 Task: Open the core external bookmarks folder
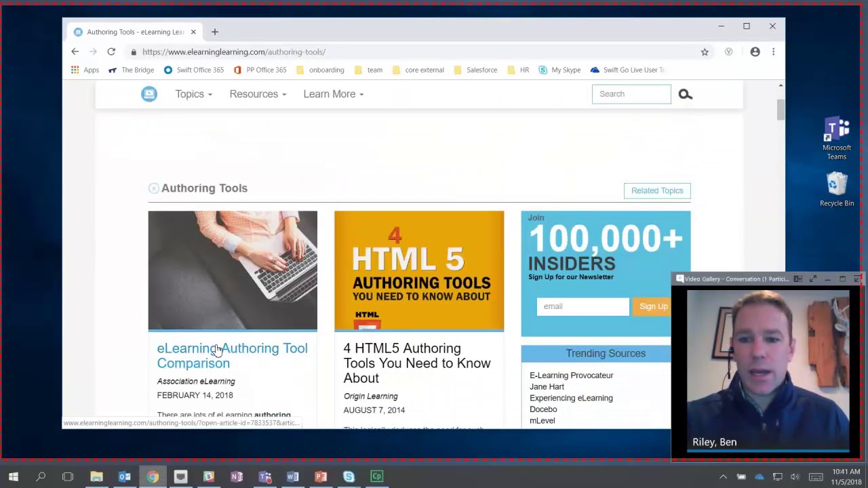(x=418, y=70)
